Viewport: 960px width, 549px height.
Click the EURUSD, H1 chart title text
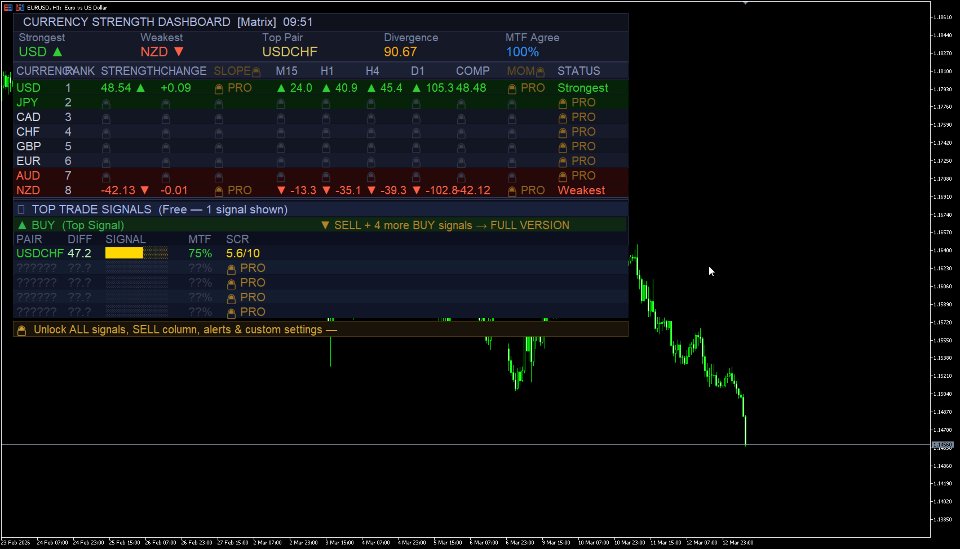[67, 7]
